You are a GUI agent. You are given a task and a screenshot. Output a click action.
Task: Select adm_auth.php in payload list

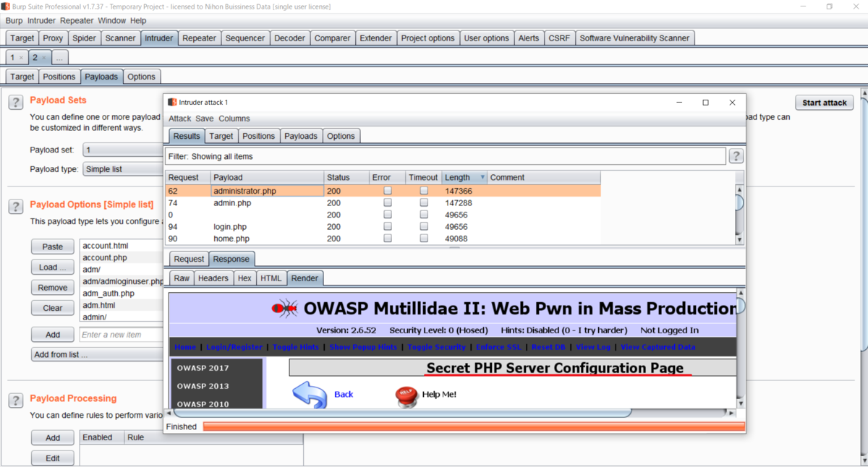[122, 294]
